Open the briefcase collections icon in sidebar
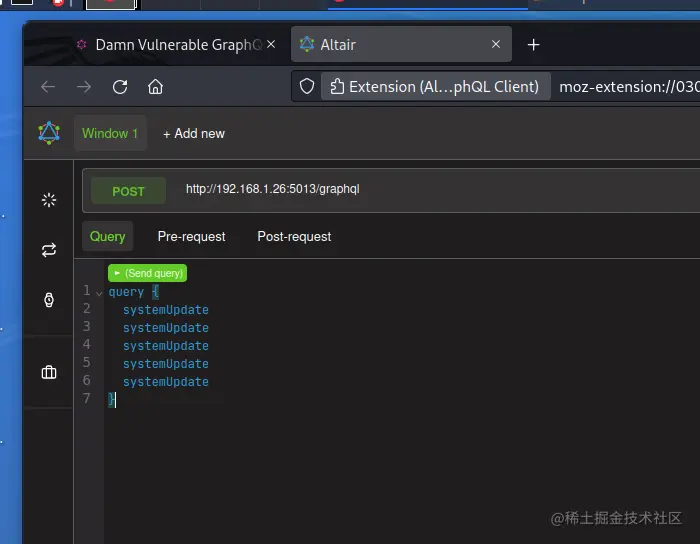 coord(49,372)
